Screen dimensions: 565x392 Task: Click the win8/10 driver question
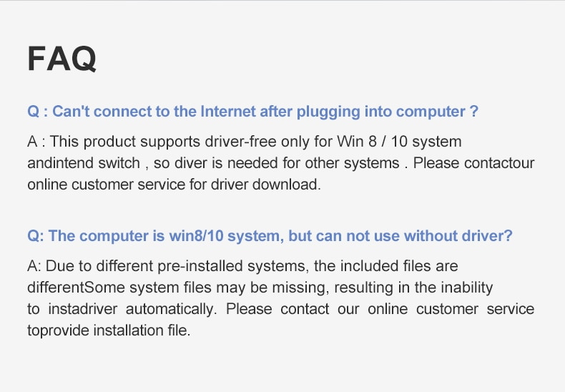tap(270, 236)
